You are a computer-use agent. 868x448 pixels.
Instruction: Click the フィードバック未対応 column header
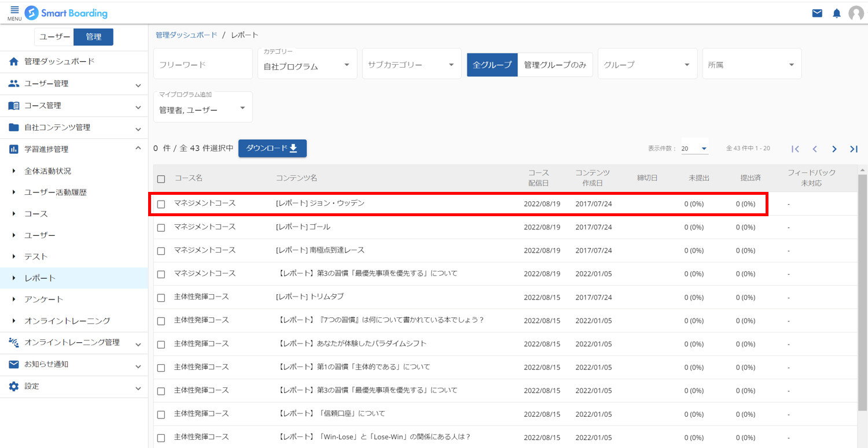tap(811, 178)
